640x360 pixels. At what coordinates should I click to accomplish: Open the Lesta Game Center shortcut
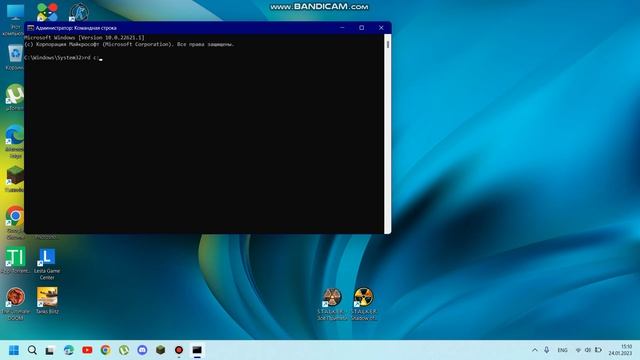pyautogui.click(x=47, y=257)
